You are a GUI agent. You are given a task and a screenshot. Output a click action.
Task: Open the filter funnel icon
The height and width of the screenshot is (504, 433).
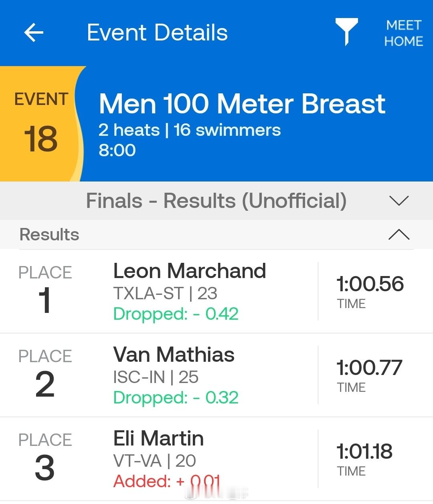click(x=346, y=32)
